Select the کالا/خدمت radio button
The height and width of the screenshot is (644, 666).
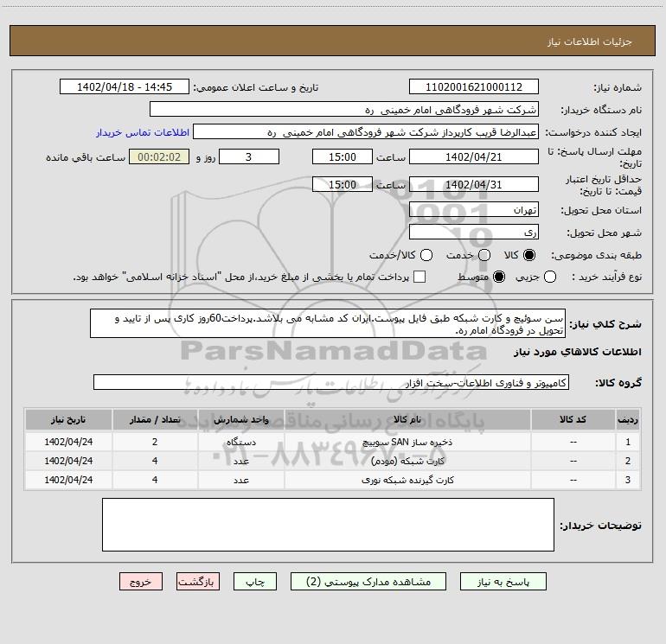[426, 255]
